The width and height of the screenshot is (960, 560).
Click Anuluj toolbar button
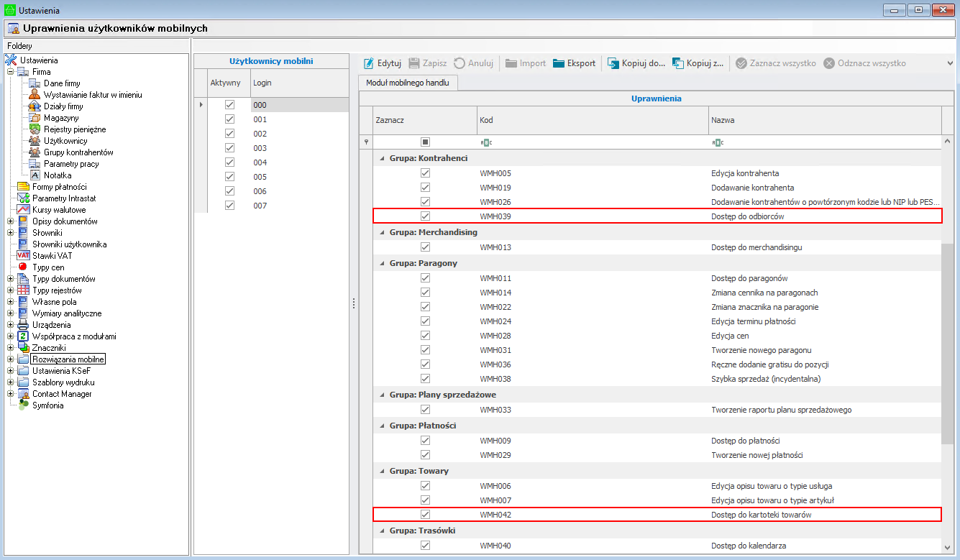click(473, 63)
